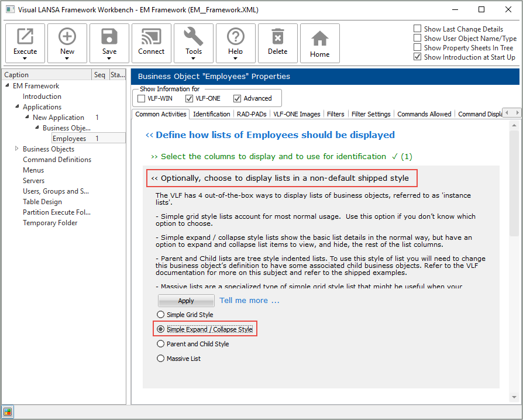Click the colored status bar icon
The image size is (523, 420).
pos(8,412)
